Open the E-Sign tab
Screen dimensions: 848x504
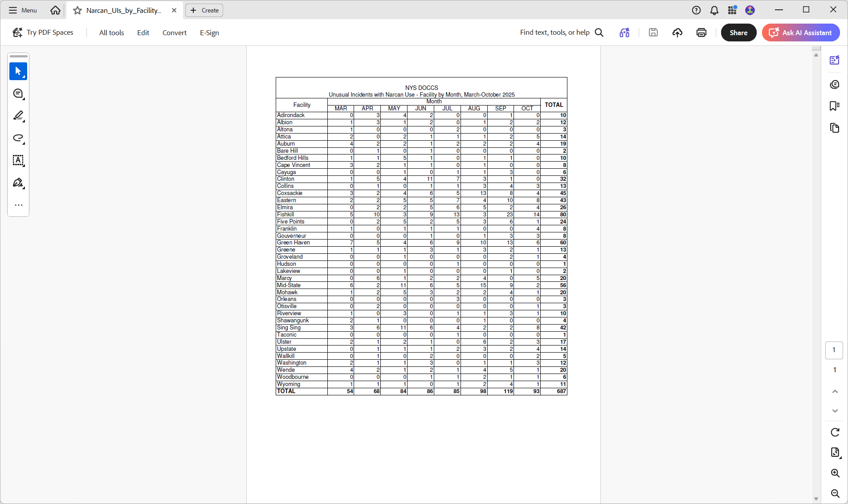[x=209, y=33]
